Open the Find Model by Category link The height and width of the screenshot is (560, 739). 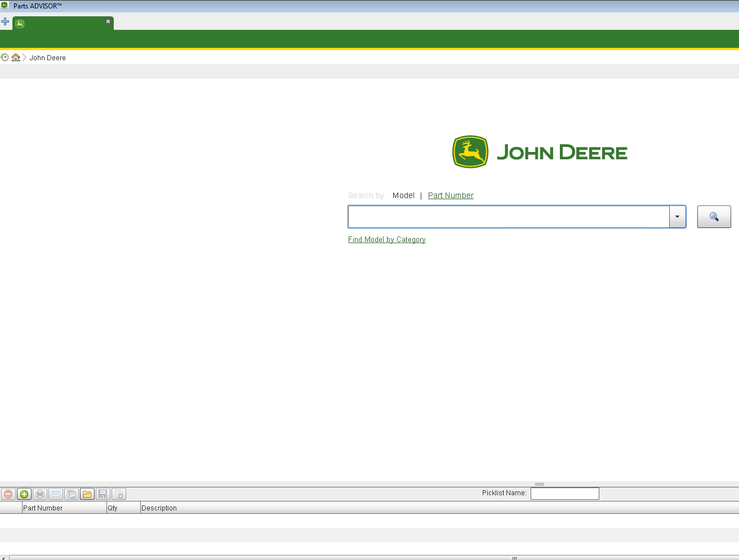386,239
